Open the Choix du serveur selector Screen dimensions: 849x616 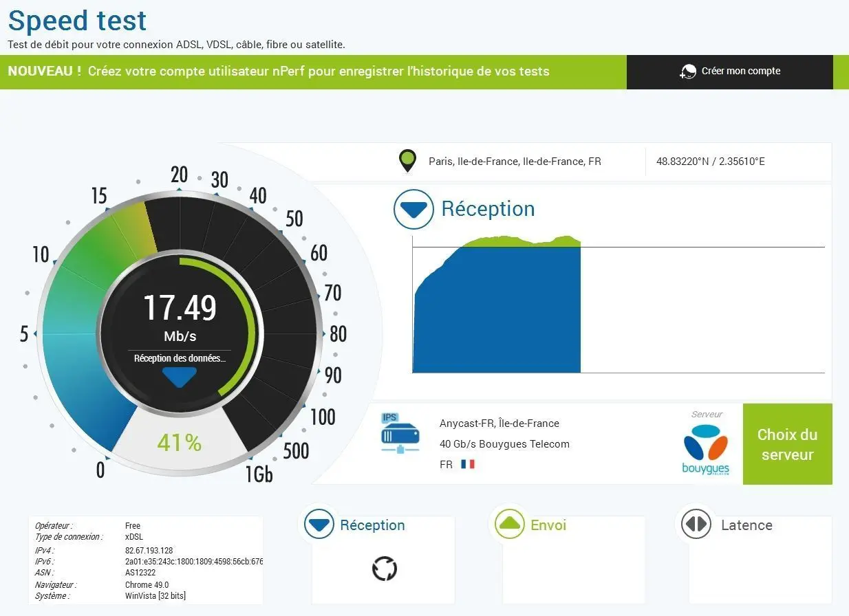click(787, 444)
